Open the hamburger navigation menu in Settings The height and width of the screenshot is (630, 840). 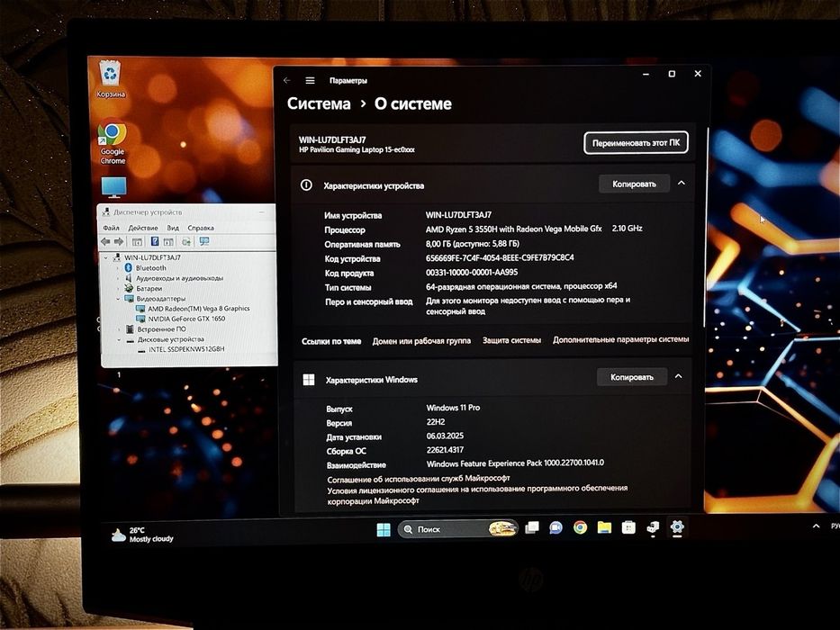point(311,80)
